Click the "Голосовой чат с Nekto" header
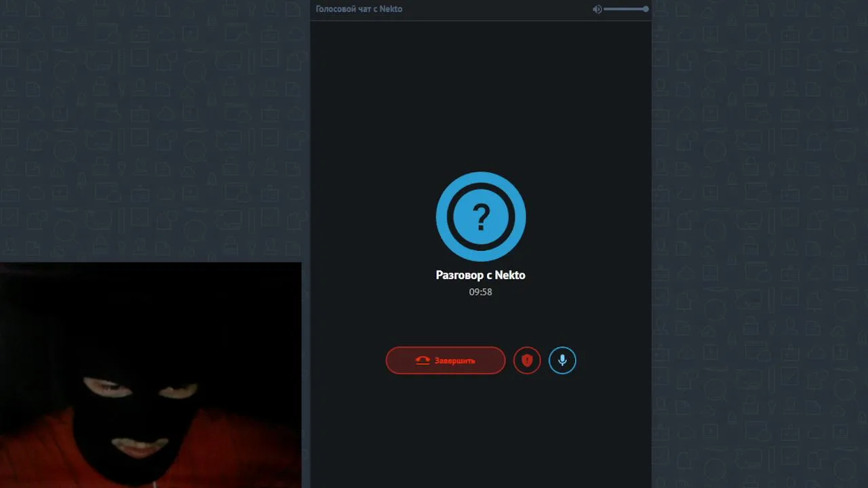 [359, 9]
